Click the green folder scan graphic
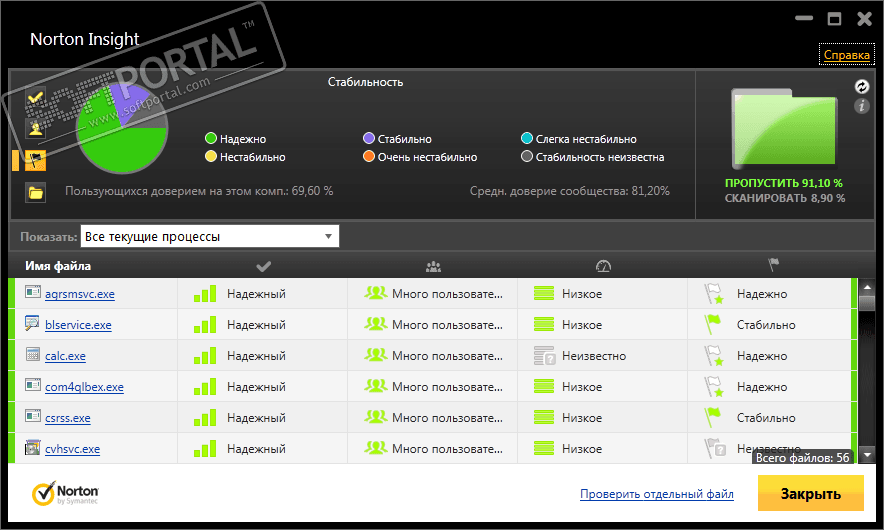This screenshot has width=884, height=530. (784, 129)
